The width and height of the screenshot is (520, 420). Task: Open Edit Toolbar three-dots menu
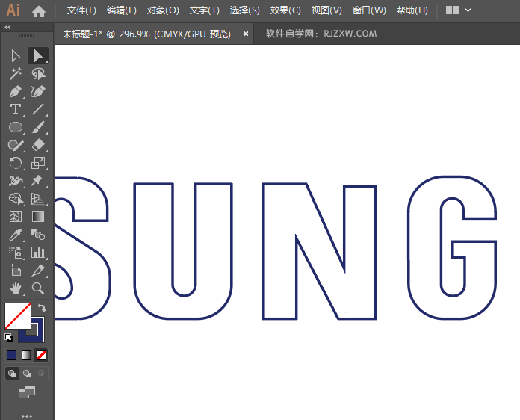pos(27,415)
